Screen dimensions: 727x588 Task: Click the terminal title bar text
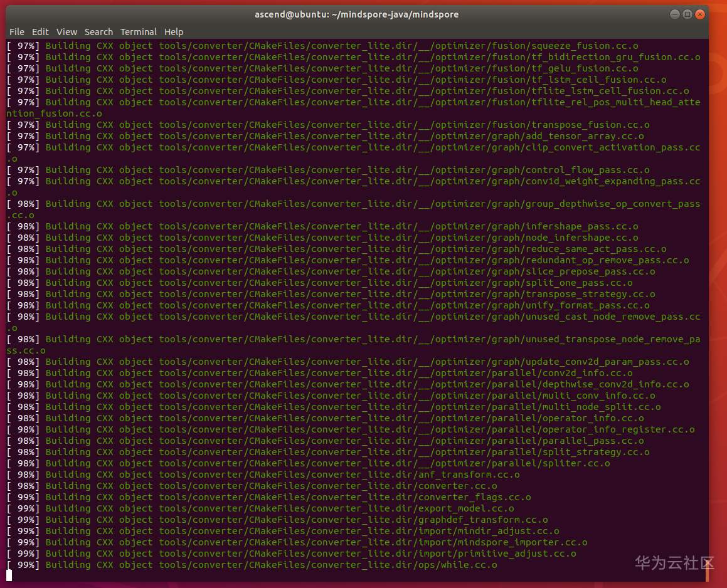click(356, 14)
